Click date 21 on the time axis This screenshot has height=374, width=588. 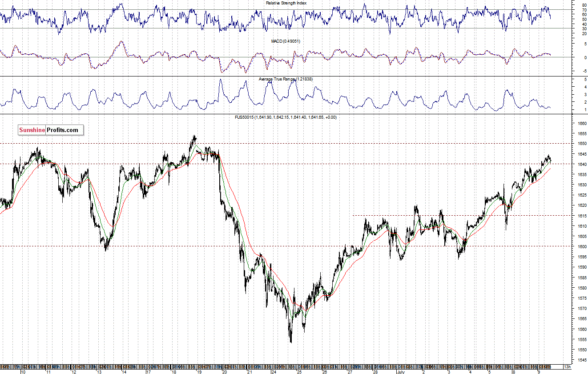(x=250, y=371)
